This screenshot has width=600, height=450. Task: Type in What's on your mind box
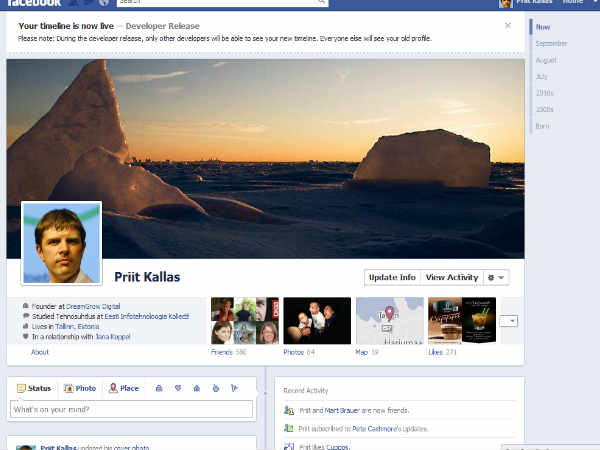coord(131,409)
